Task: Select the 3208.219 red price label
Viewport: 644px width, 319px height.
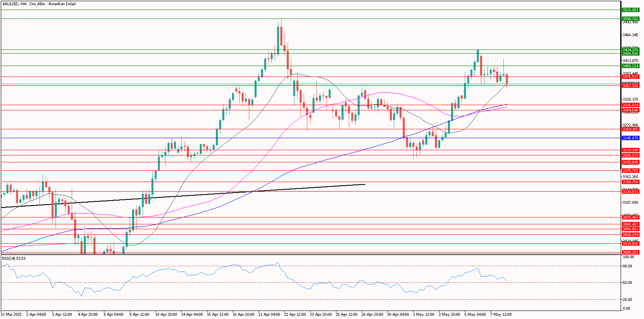Action: click(630, 155)
